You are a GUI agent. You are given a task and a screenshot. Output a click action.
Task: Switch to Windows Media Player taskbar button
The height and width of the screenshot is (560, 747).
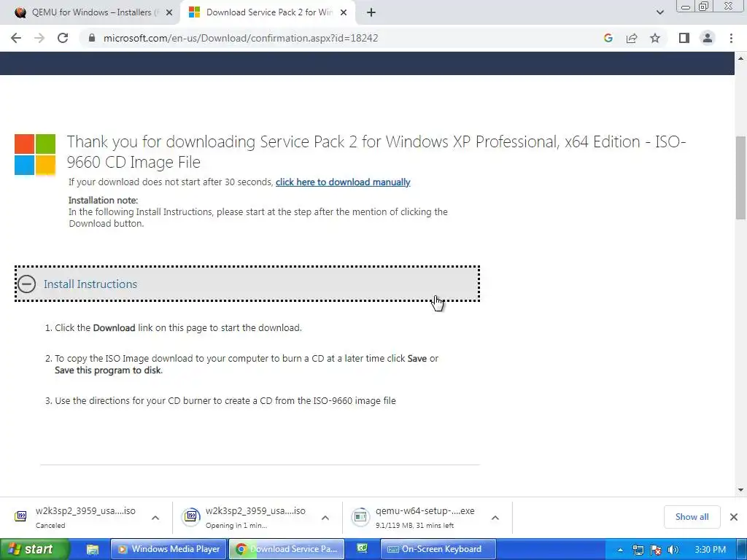169,549
